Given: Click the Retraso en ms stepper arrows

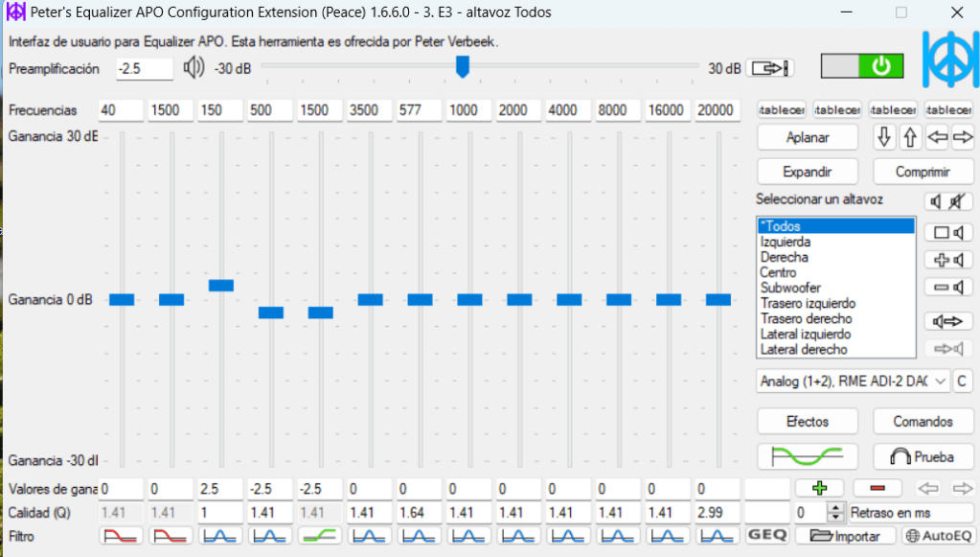Looking at the screenshot, I should (x=836, y=513).
